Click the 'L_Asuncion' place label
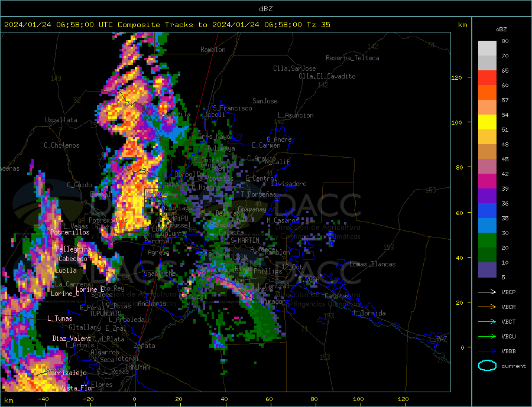 tap(296, 115)
